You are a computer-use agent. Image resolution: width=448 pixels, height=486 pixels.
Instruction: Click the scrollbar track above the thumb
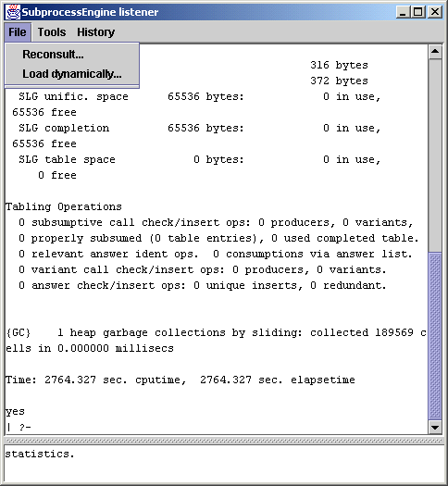435,155
